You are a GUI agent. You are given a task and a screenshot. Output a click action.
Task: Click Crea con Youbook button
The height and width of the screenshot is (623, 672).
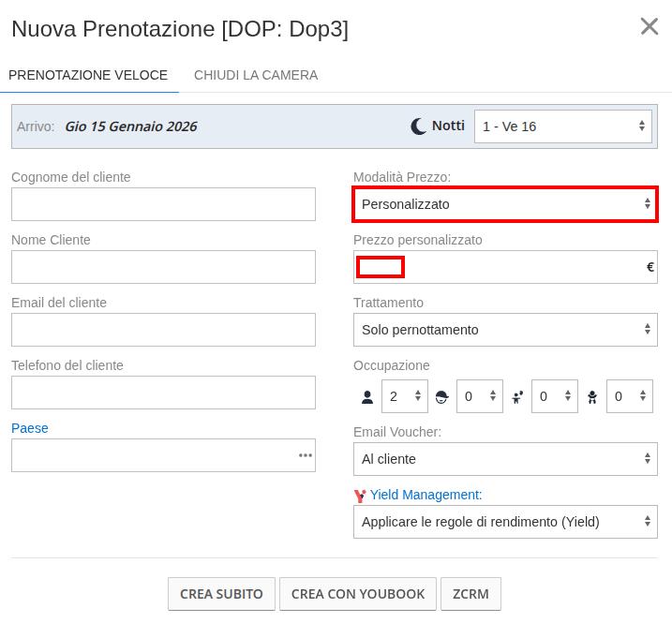pos(358,594)
